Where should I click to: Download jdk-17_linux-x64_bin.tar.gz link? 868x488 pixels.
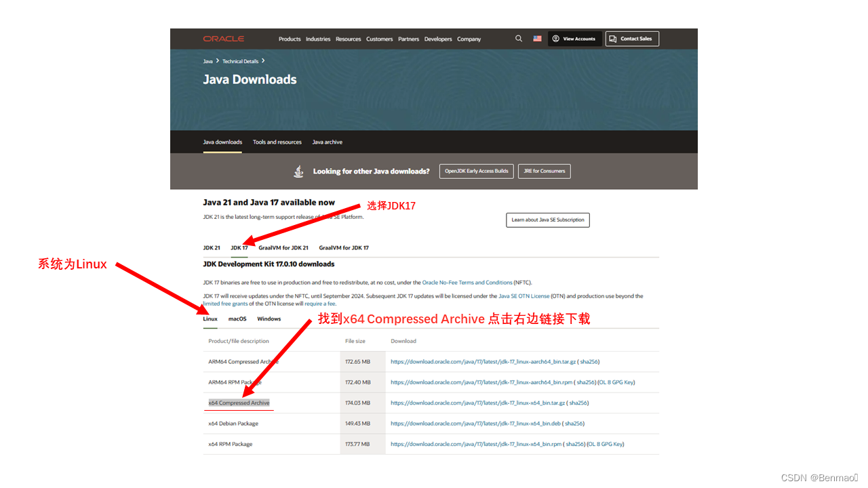tap(478, 403)
